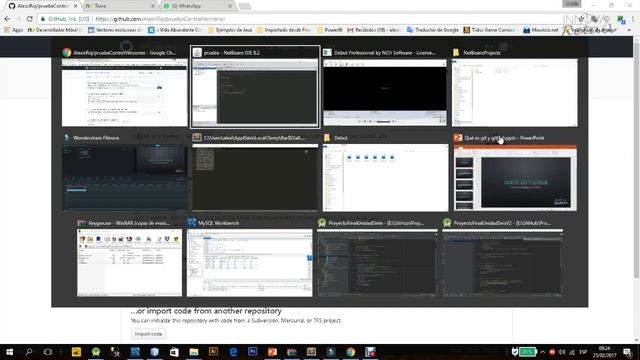
Task: Open the yellow app icon beside Task View
Action: coord(76,352)
